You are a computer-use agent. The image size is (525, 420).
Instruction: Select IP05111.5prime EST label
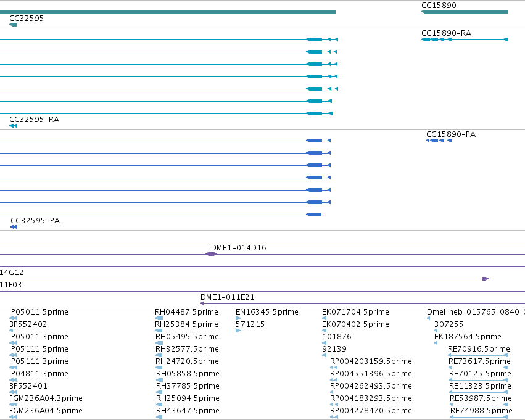(x=39, y=349)
